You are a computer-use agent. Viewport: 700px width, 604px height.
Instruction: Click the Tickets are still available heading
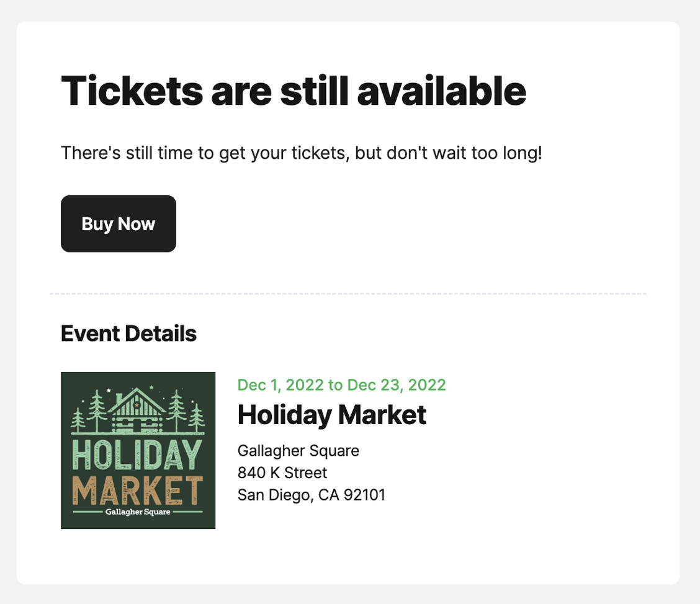pyautogui.click(x=294, y=91)
